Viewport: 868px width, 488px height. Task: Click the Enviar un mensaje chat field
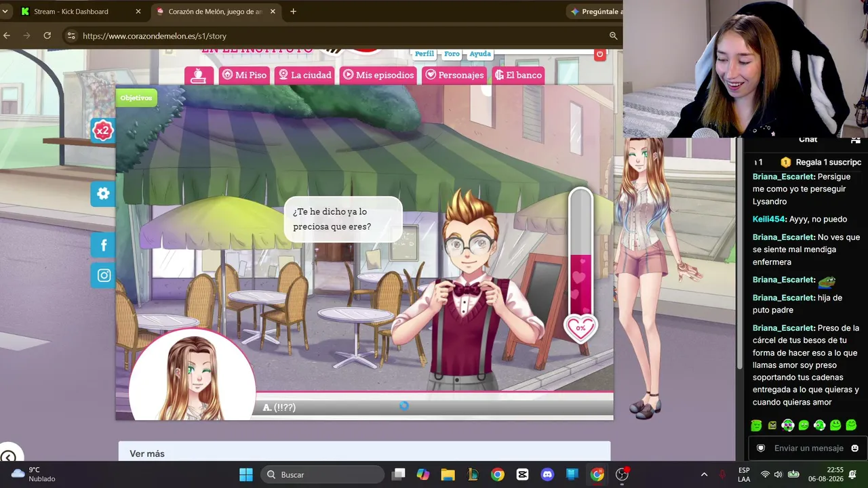pyautogui.click(x=808, y=448)
